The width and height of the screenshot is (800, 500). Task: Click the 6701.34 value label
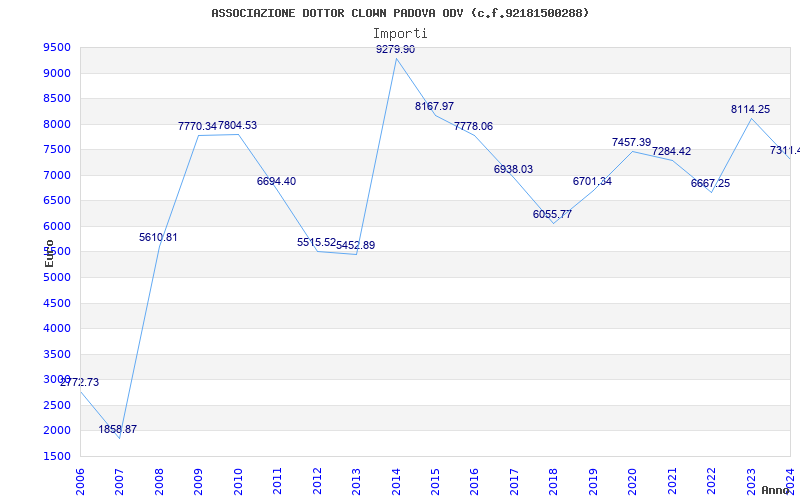592,182
